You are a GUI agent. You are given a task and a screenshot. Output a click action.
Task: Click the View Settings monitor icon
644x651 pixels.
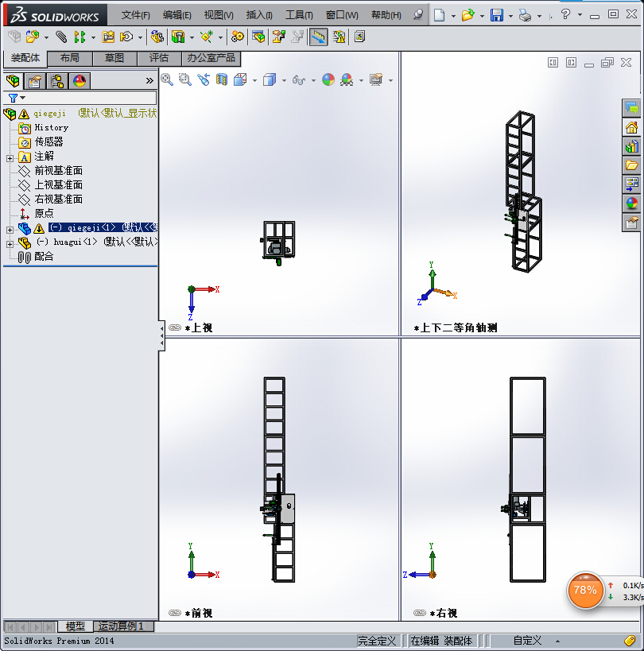tap(376, 79)
